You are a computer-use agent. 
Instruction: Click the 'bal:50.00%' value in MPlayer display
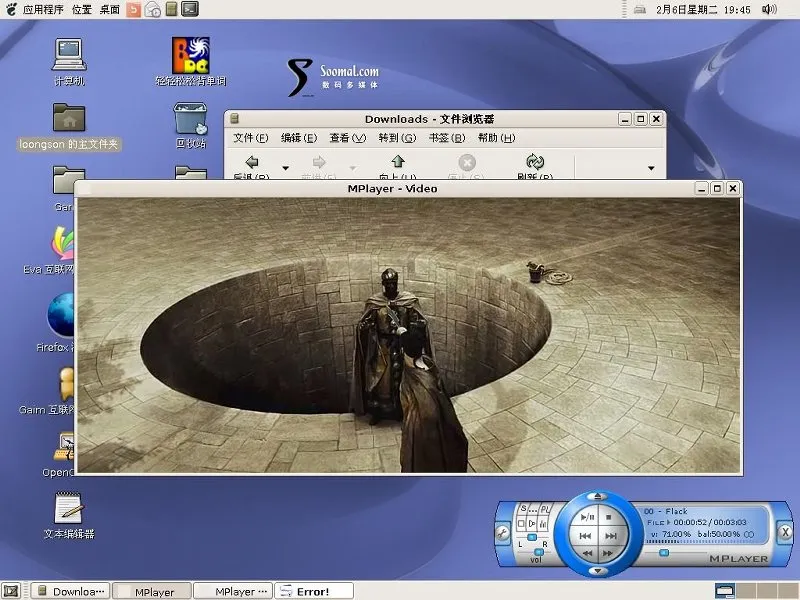click(718, 534)
